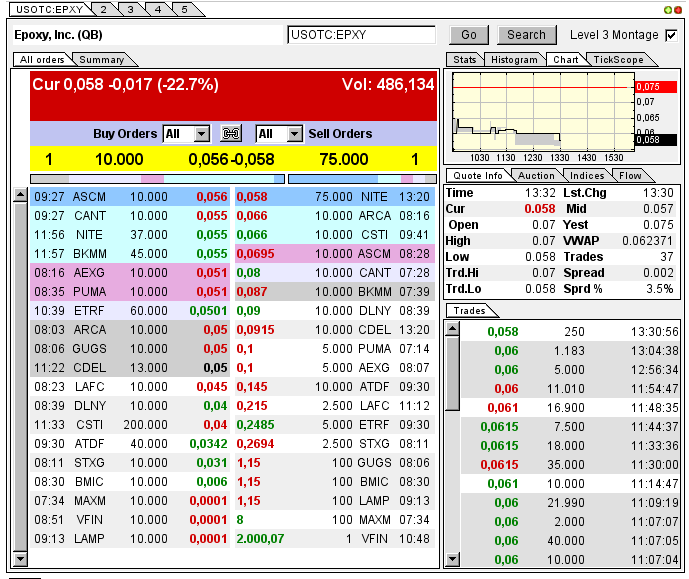Screen dimensions: 689x579
Task: Switch to the USOTC:EPXY tab
Action: (49, 10)
